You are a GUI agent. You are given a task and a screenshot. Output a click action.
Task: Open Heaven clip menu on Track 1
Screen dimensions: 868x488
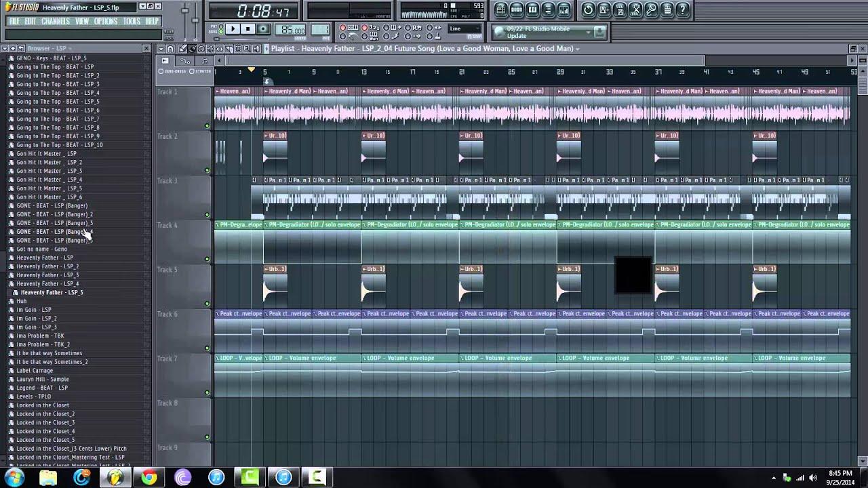point(217,91)
